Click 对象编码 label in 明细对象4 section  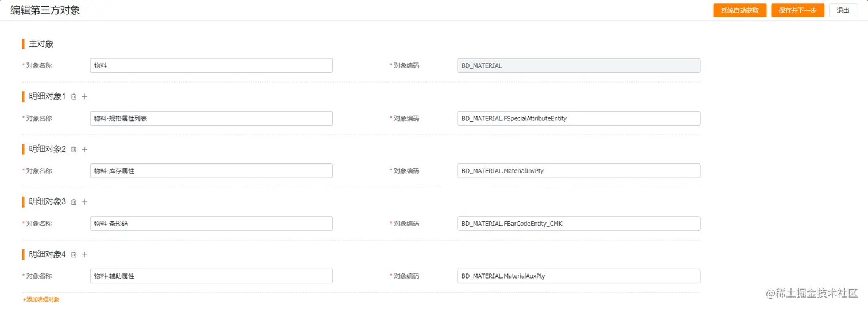pyautogui.click(x=406, y=276)
